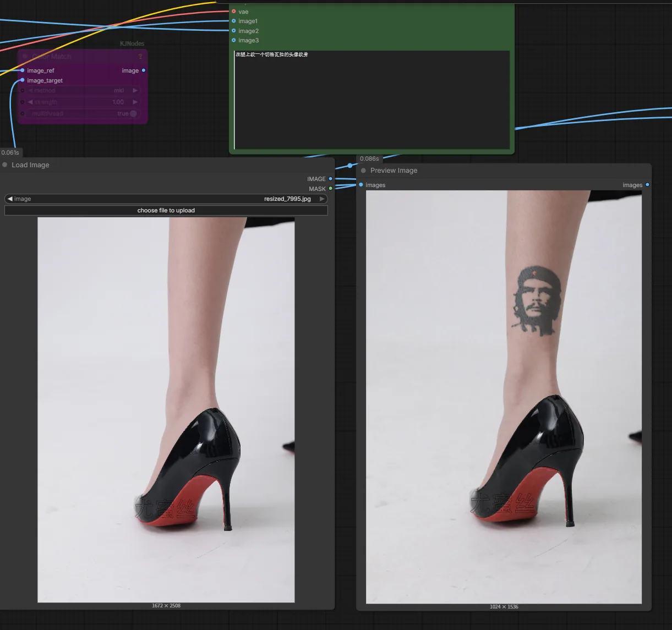Click the image2 input label
Viewport: 672px width, 630px height.
click(248, 31)
